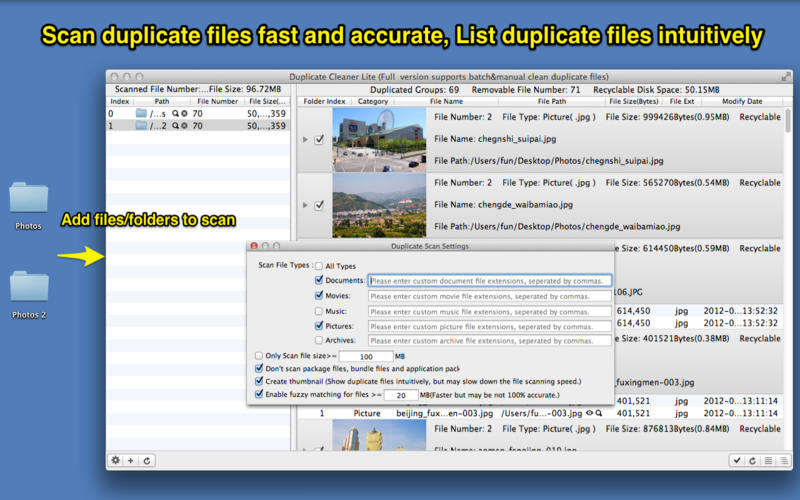Viewport: 800px width, 500px height.
Task: Click the refresh icon in the bottom right toolbar
Action: point(752,460)
